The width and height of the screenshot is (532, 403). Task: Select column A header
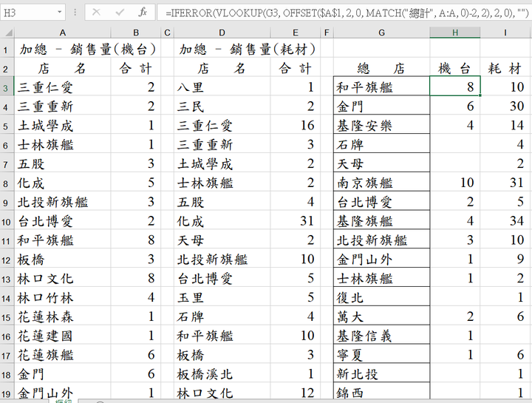[62, 33]
